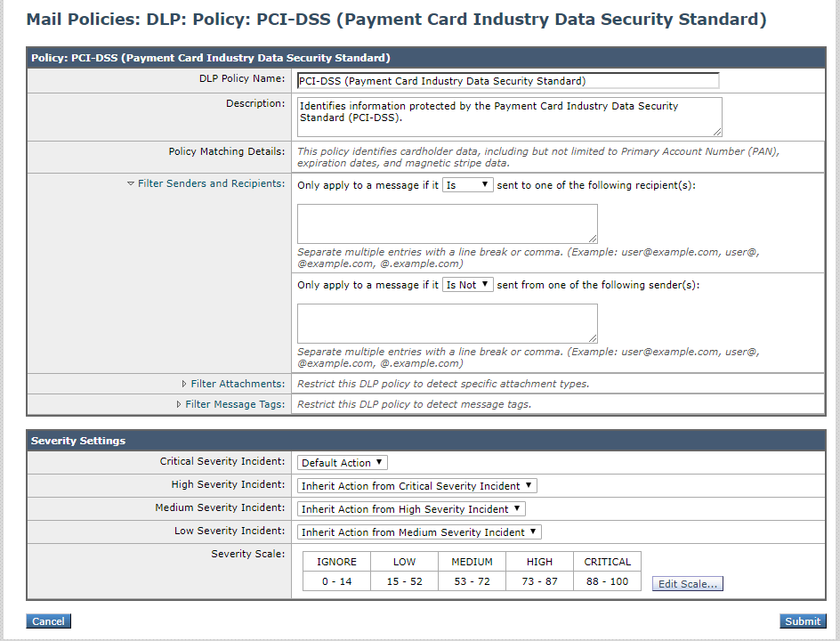Click the 53 - 72 range cell
The width and height of the screenshot is (840, 641).
472,581
